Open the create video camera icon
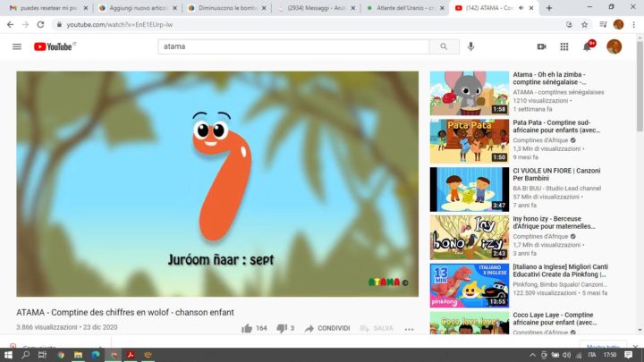This screenshot has width=644, height=362. 541,46
